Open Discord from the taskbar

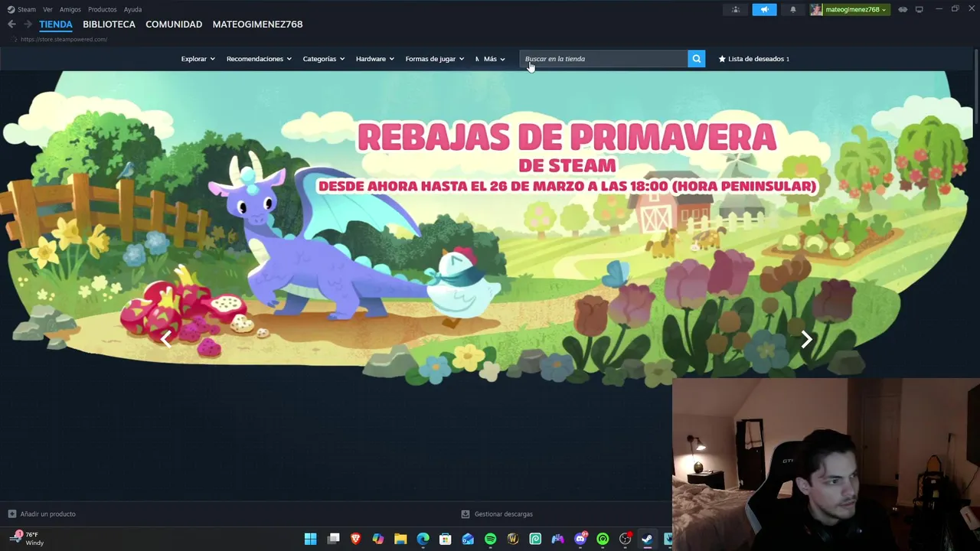(x=580, y=539)
